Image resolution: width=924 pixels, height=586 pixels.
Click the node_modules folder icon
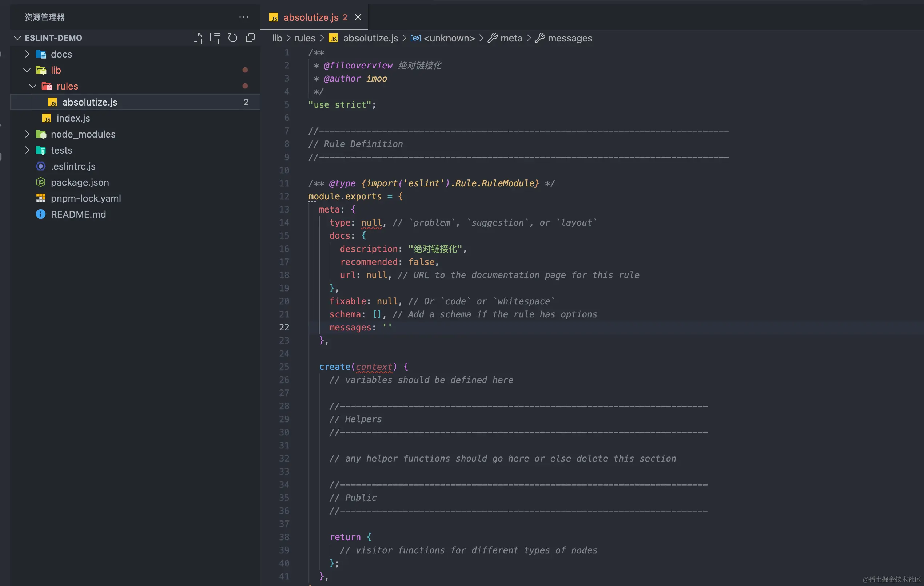[41, 134]
